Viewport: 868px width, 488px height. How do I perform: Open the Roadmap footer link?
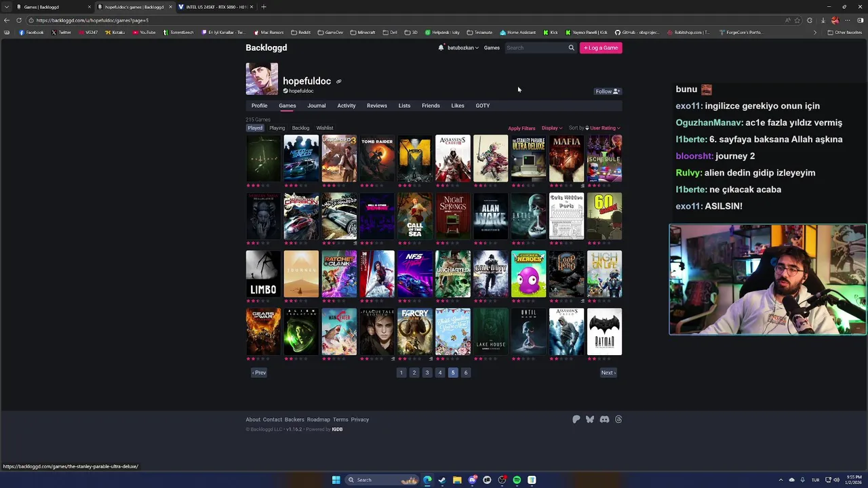point(318,420)
